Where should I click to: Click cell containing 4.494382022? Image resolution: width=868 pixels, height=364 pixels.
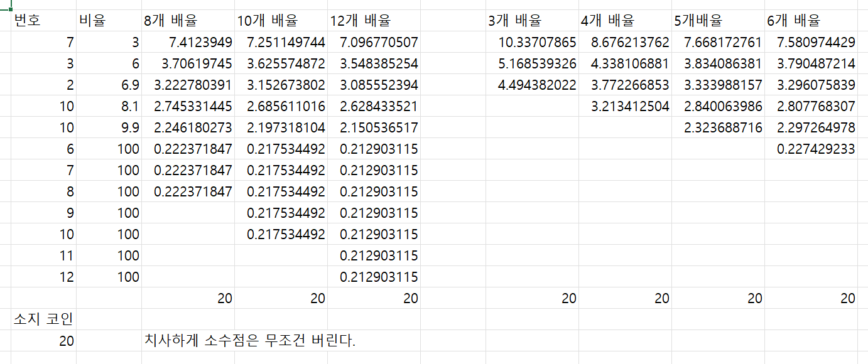(x=533, y=85)
